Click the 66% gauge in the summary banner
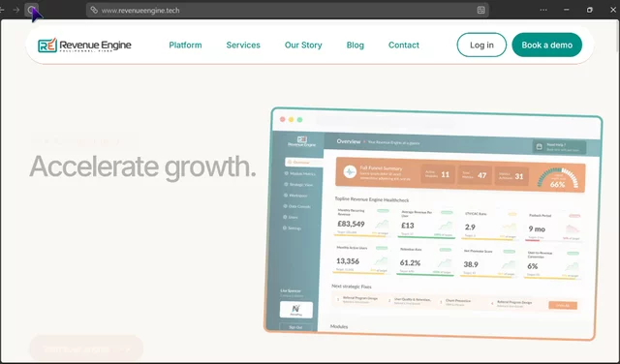 (558, 178)
